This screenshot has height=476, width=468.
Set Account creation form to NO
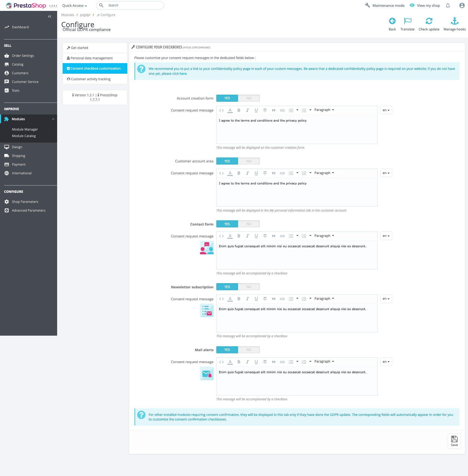pos(249,98)
